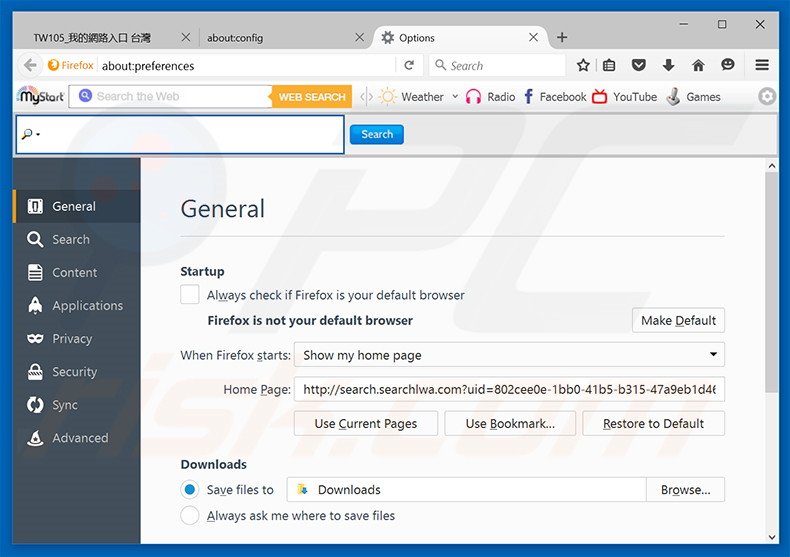Select the Save files to radio button
Screen dimensions: 790x557
189,490
